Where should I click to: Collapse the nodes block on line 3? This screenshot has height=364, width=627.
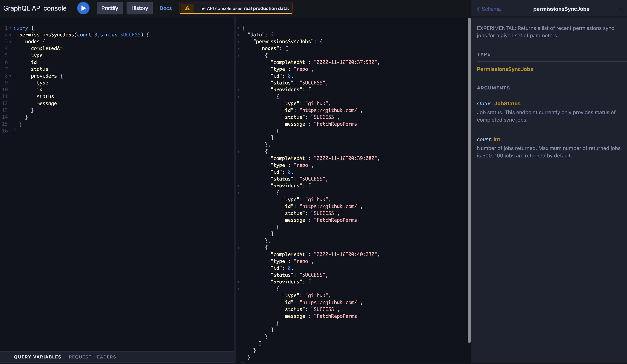(11, 42)
